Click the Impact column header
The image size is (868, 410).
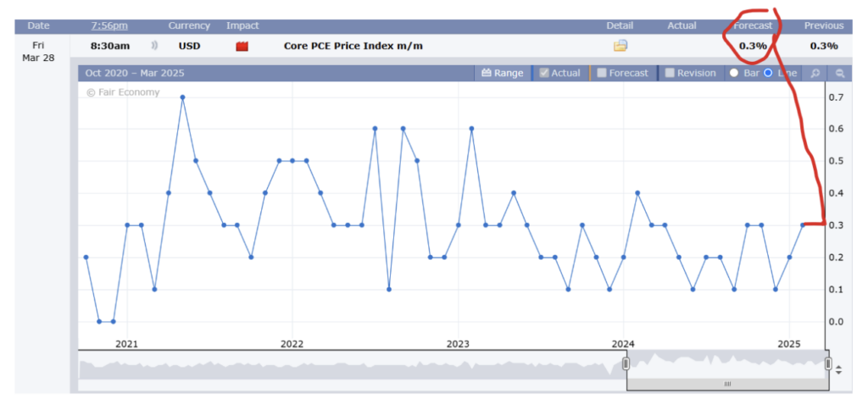pos(242,25)
